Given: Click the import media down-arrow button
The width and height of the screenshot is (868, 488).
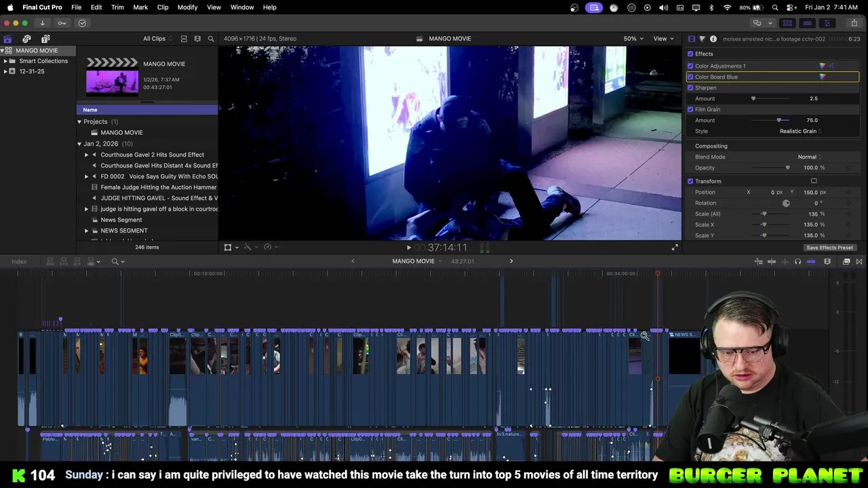Looking at the screenshot, I should (x=42, y=23).
